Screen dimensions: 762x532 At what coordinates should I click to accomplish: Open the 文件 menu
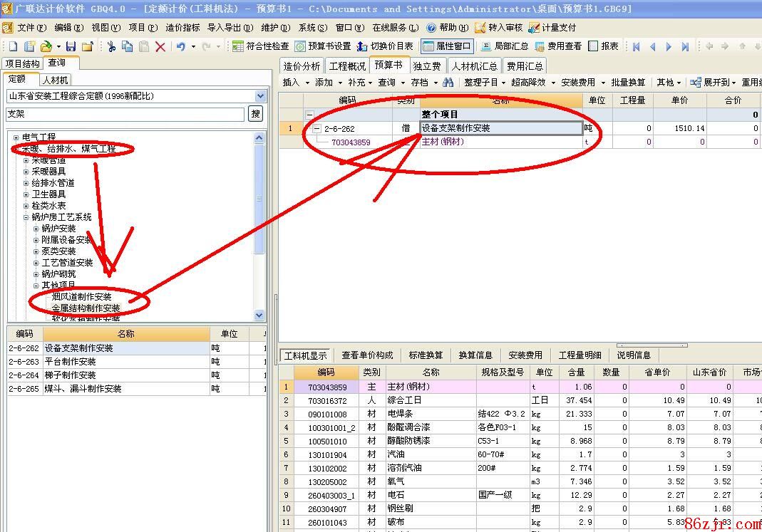[x=26, y=28]
